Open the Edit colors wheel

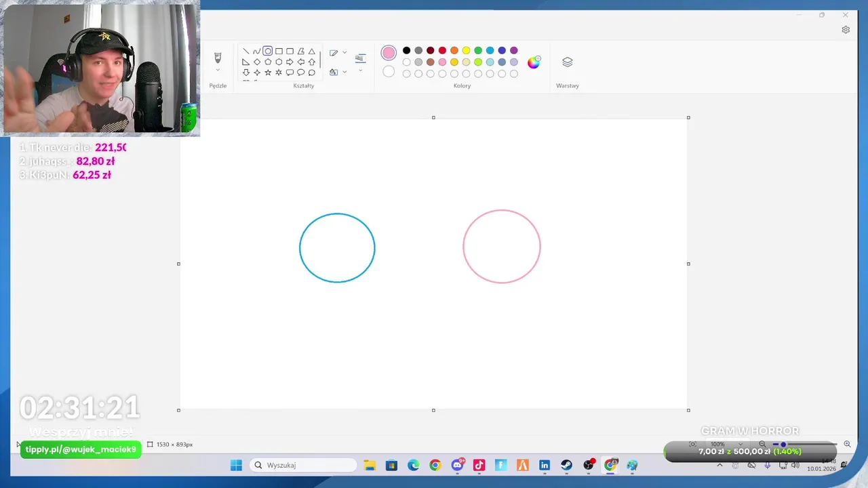pyautogui.click(x=534, y=62)
